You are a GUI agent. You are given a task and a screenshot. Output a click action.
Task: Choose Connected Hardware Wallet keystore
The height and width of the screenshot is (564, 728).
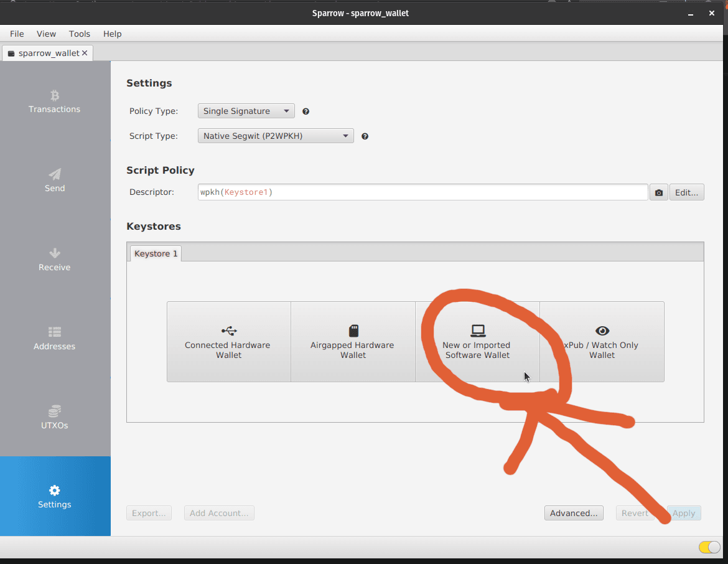pos(228,342)
